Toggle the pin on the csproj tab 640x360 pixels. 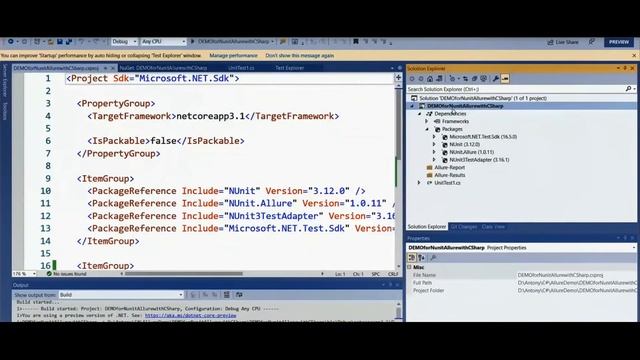[105, 68]
